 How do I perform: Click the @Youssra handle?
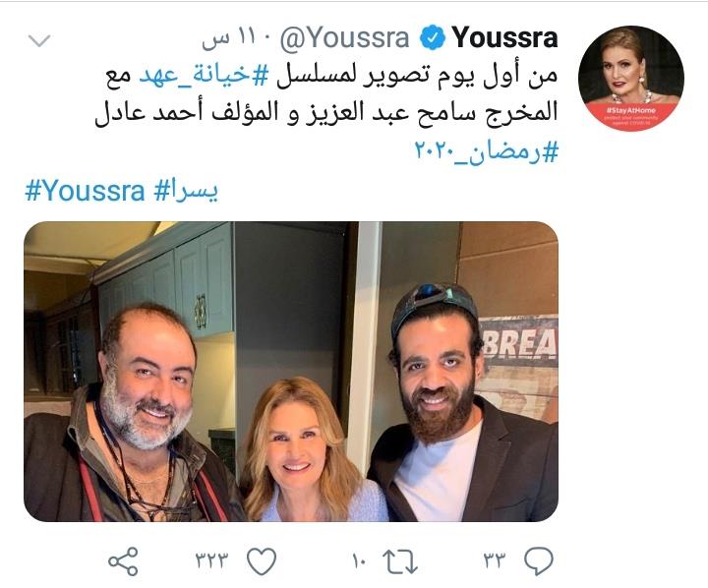pyautogui.click(x=344, y=38)
